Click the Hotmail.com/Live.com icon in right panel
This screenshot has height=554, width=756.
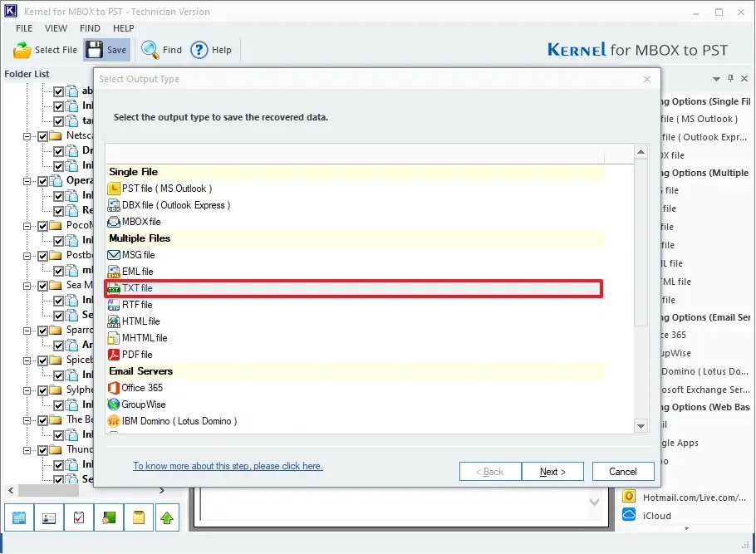pyautogui.click(x=629, y=496)
